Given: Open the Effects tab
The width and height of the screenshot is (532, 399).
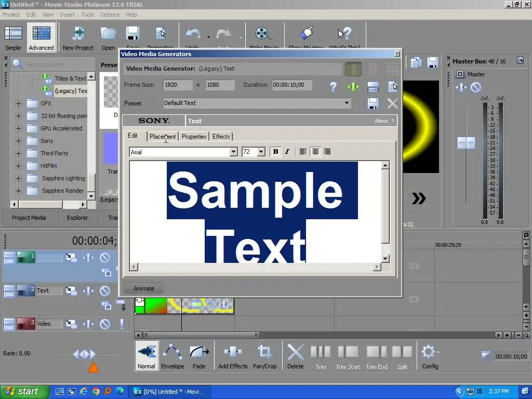Looking at the screenshot, I should point(221,137).
